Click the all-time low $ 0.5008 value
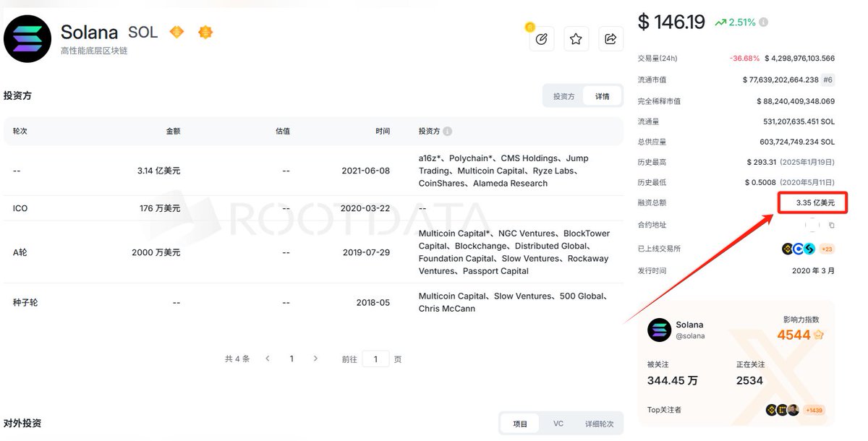 pyautogui.click(x=761, y=183)
